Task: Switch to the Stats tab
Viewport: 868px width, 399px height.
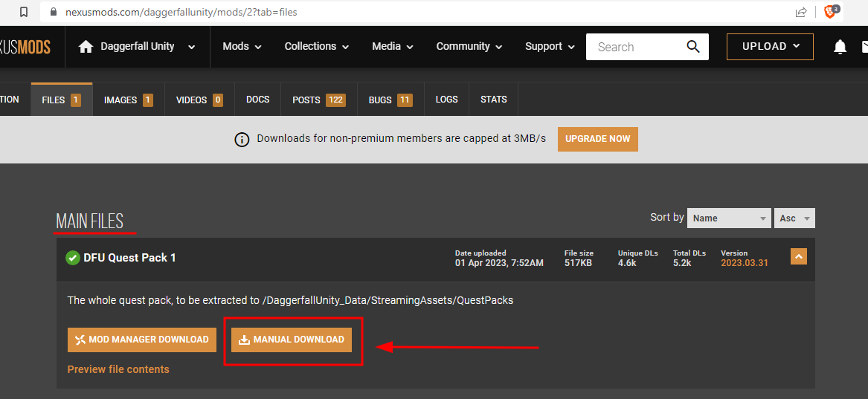Action: [x=494, y=100]
